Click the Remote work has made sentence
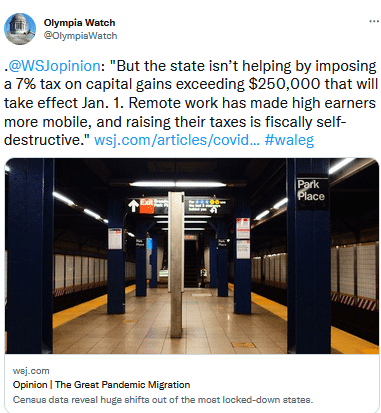The height and width of the screenshot is (413, 381). pyautogui.click(x=252, y=103)
